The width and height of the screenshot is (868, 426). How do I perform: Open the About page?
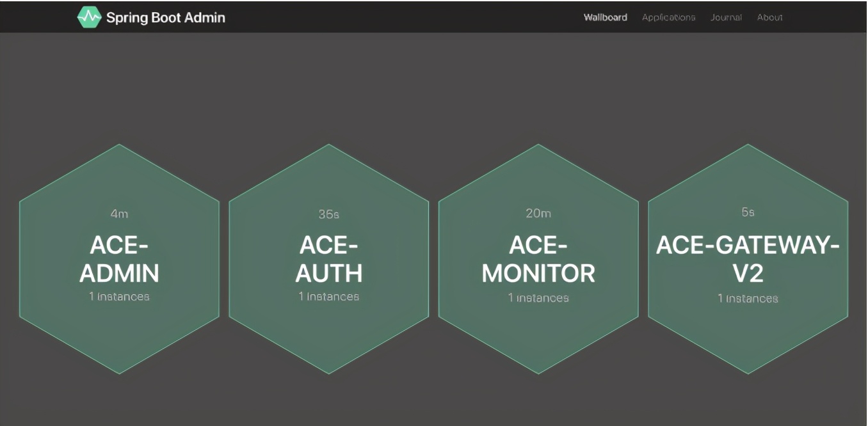(769, 17)
